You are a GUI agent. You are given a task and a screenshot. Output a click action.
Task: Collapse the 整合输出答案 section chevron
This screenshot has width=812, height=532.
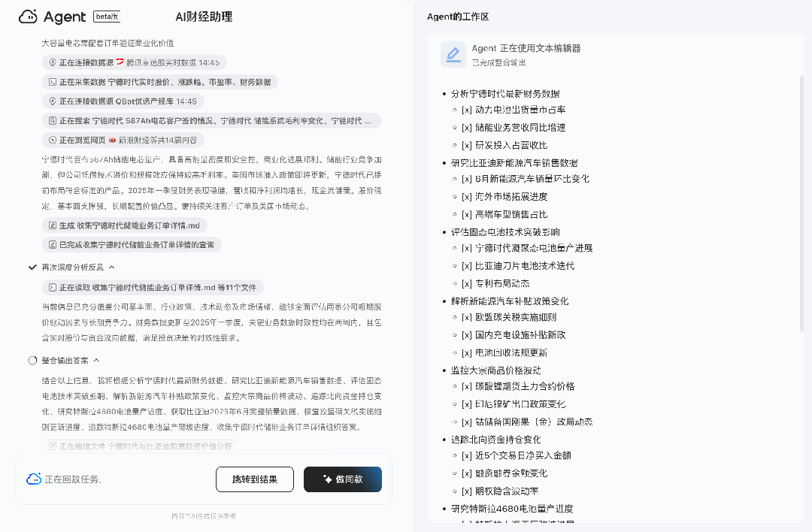coord(96,361)
